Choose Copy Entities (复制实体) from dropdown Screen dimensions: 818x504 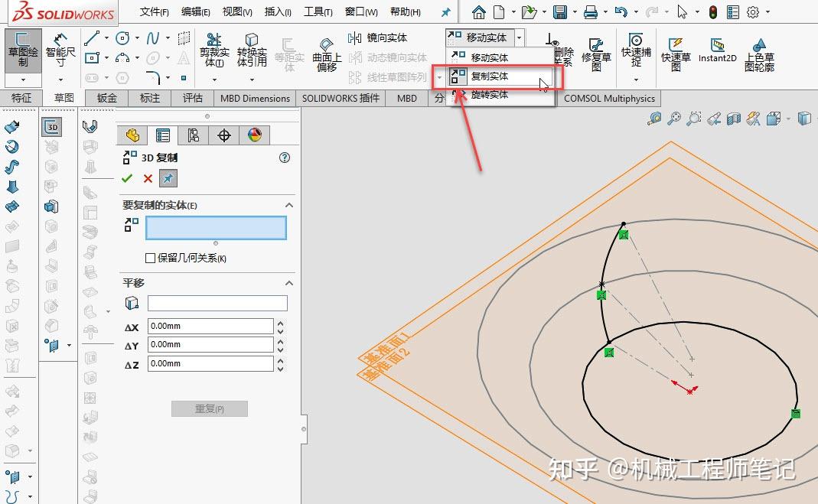500,76
